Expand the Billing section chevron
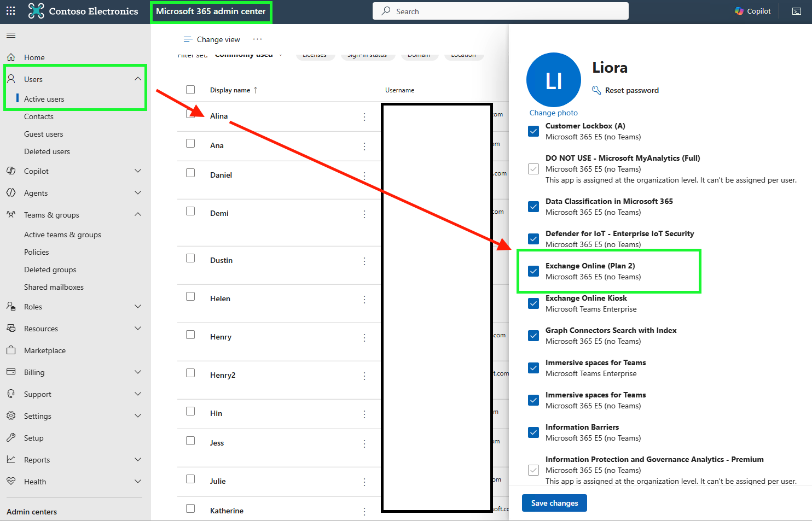 (x=138, y=372)
